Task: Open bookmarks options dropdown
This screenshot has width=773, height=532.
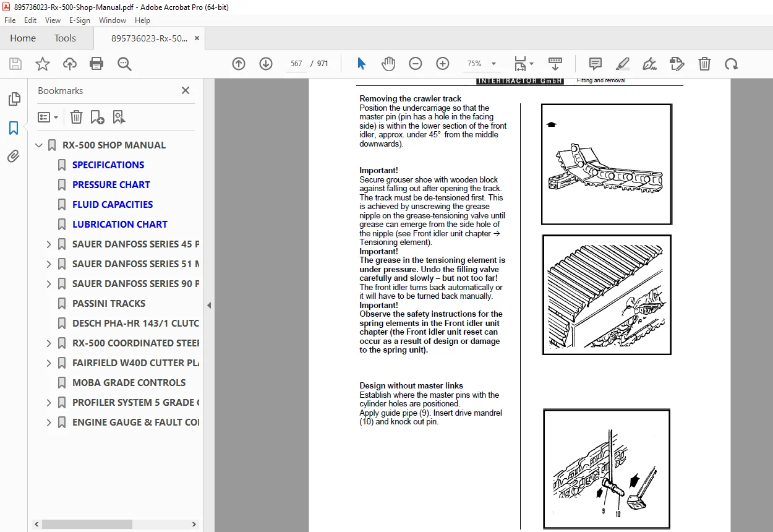Action: tap(48, 117)
